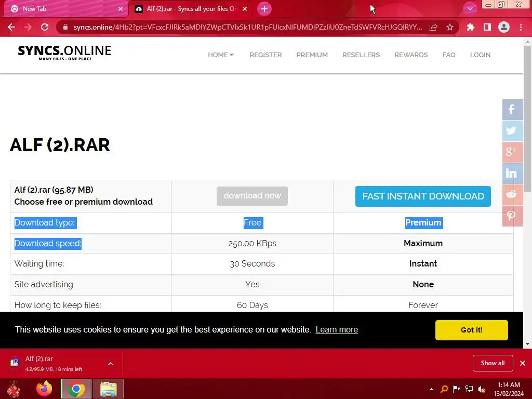The image size is (532, 399).
Task: Click the action center flag tray icon
Action: point(457,389)
